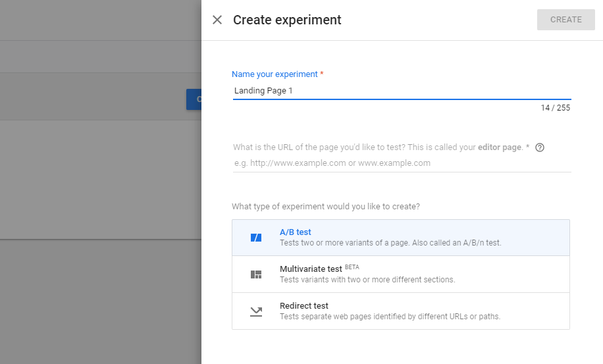Click the A/B test split icon
The width and height of the screenshot is (603, 364).
[x=256, y=238]
